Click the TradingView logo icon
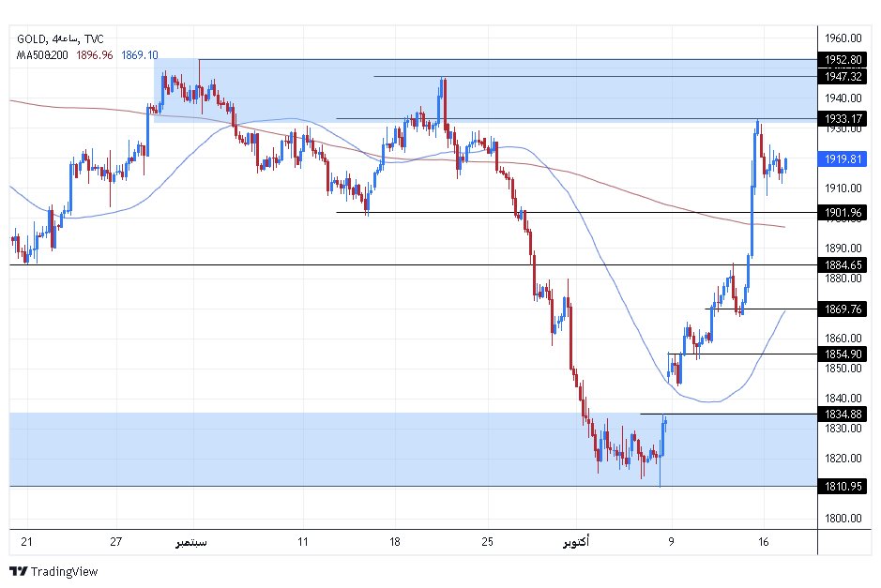Viewport: 881px width, 588px height. click(19, 571)
